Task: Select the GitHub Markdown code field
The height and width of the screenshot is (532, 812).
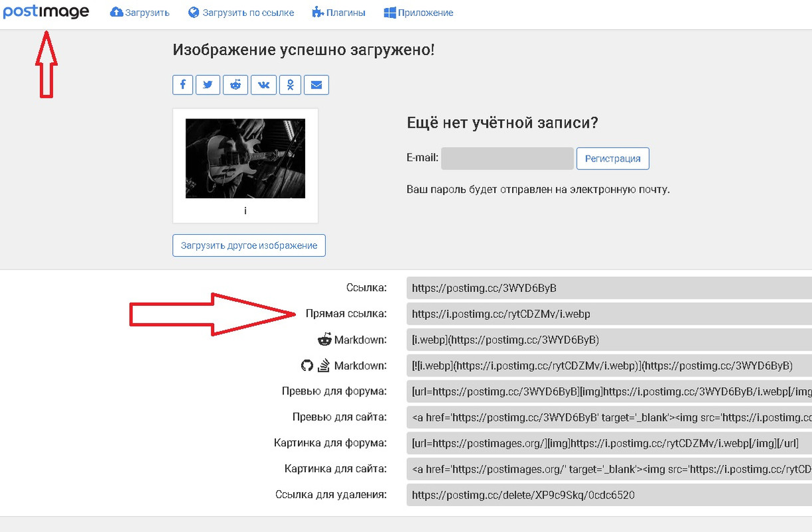Action: click(x=609, y=366)
